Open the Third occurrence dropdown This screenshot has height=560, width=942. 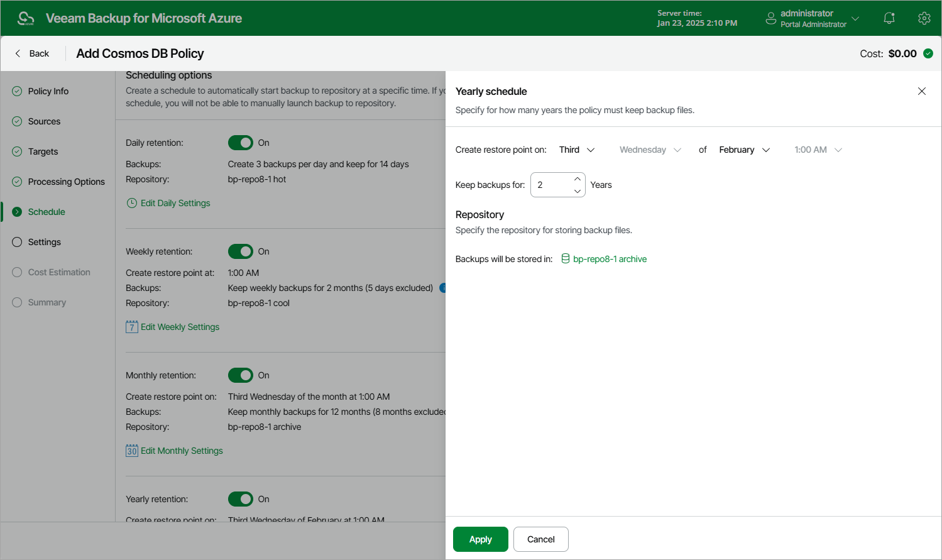[577, 150]
